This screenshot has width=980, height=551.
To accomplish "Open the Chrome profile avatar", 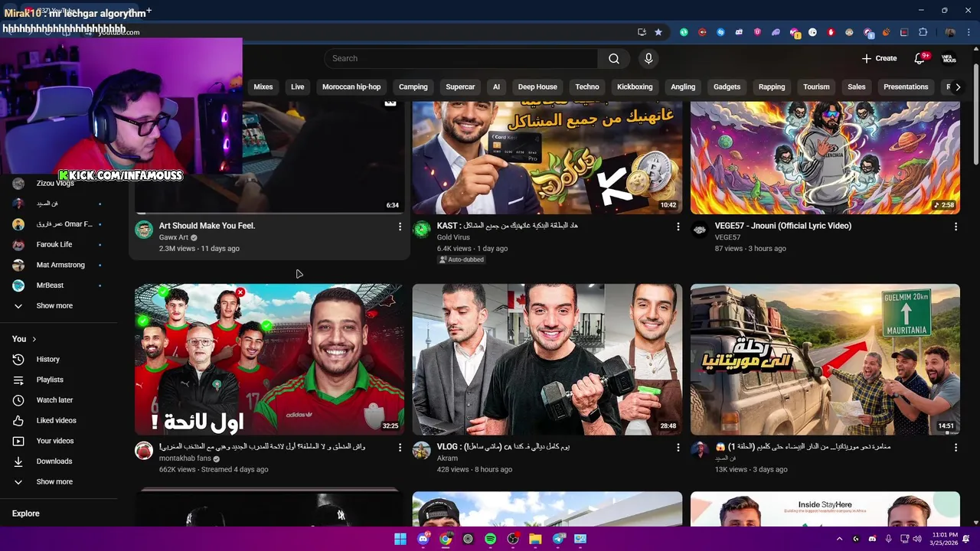I will click(x=950, y=32).
